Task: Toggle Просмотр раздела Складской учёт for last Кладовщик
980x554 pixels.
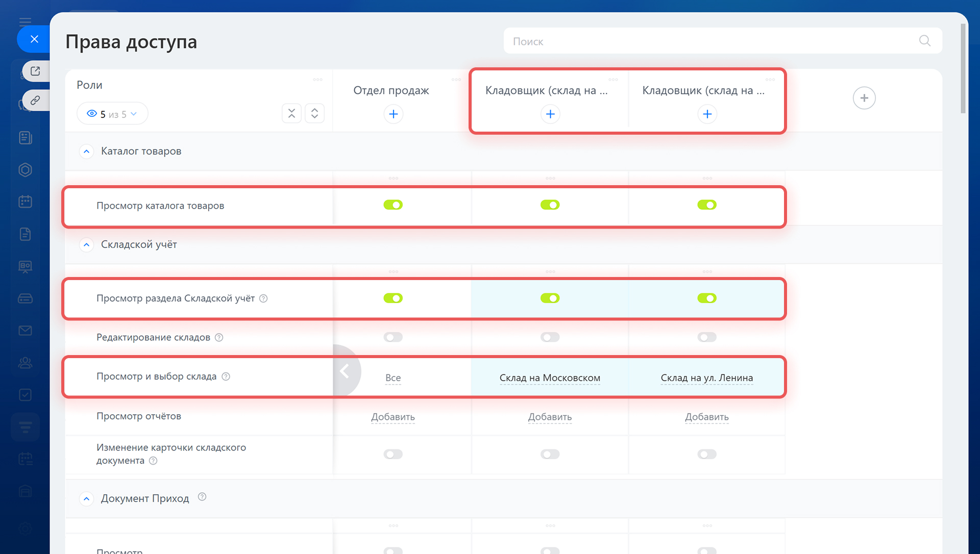Action: pos(707,298)
